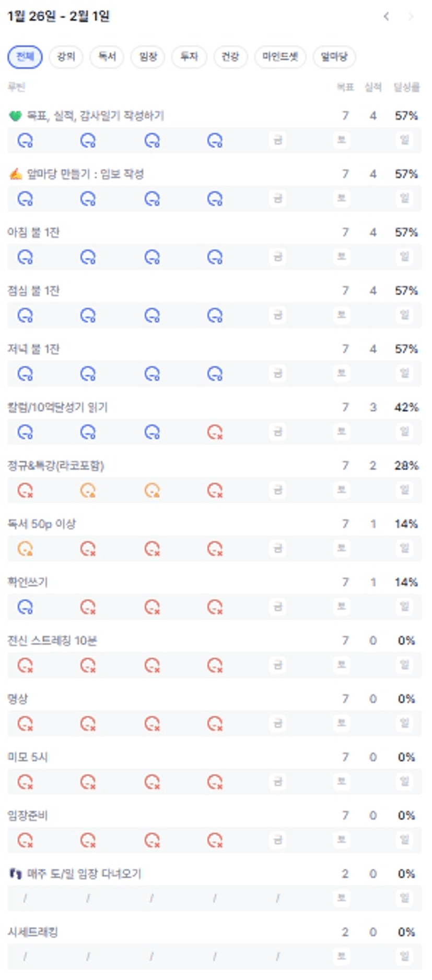Go to the next week with right chevron
Viewport: 432px width, 980px height.
[411, 17]
